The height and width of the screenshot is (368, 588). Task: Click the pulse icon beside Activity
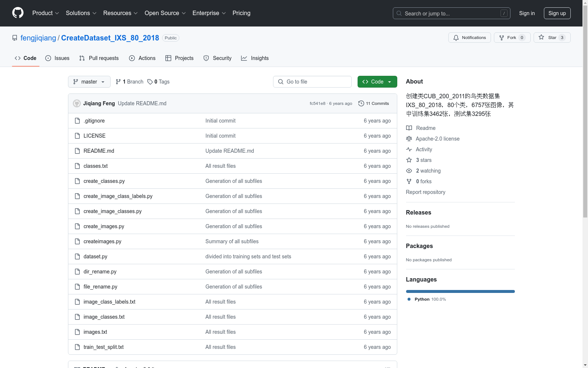tap(409, 149)
